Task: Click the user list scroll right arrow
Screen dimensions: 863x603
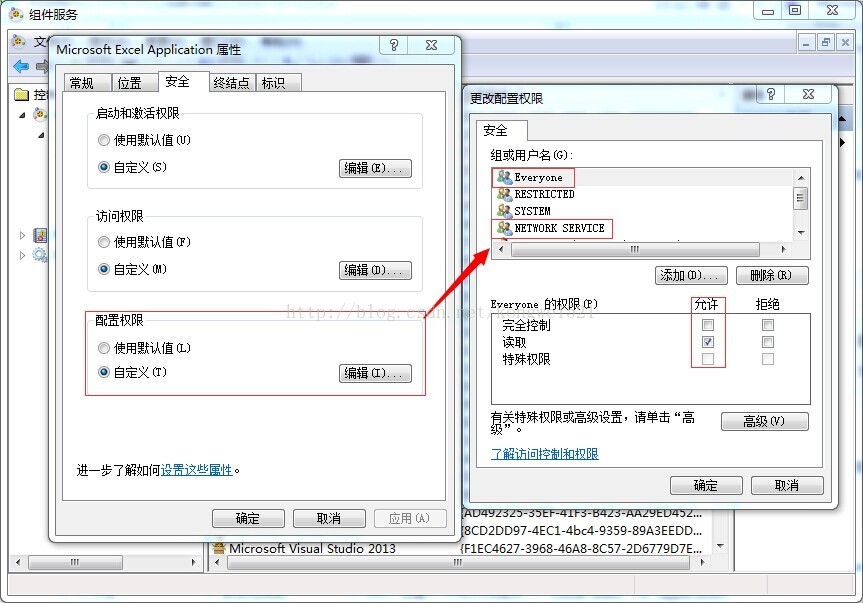Action: [x=784, y=249]
